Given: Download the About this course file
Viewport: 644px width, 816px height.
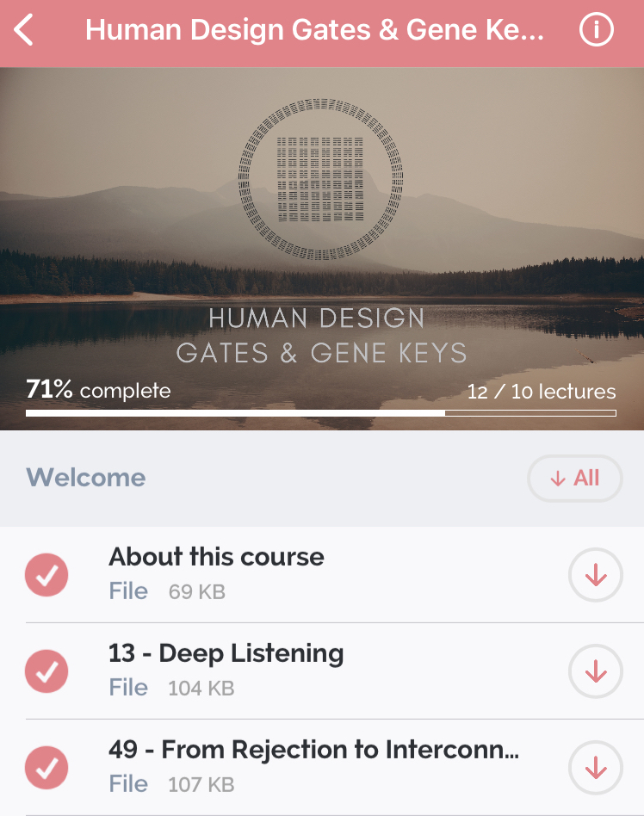Looking at the screenshot, I should (595, 574).
